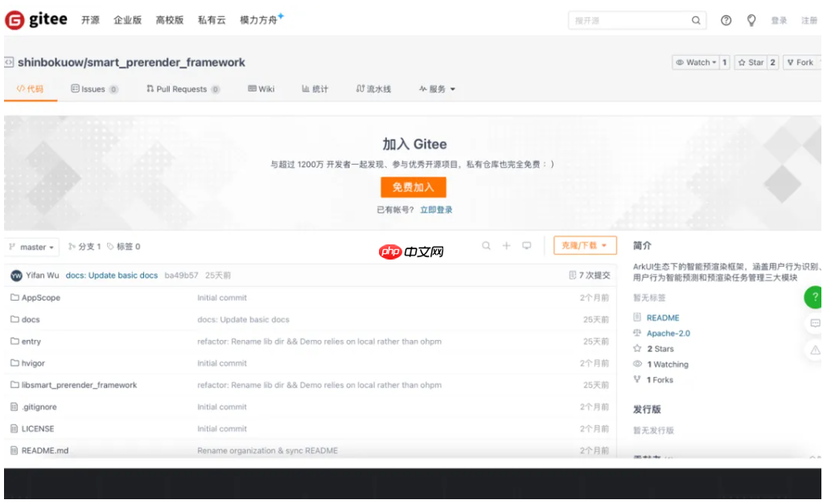This screenshot has width=823, height=504.
Task: Toggle Star on this repository
Action: (751, 63)
